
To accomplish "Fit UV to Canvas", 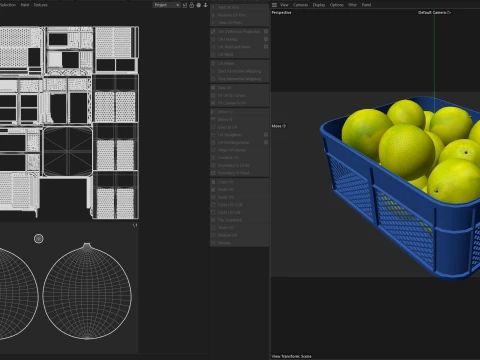I will 239,95.
